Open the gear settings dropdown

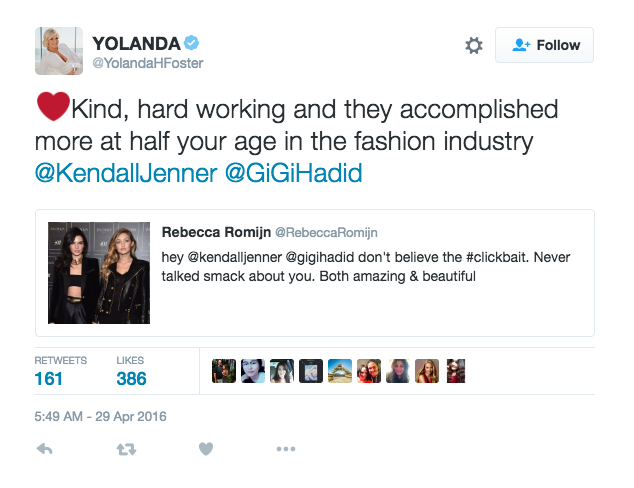tap(473, 45)
